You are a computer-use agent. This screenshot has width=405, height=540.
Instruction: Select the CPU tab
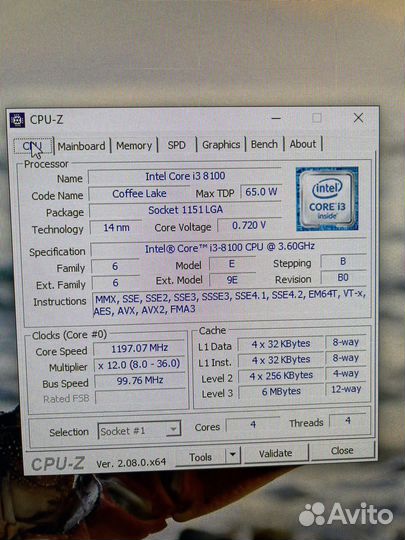pyautogui.click(x=33, y=146)
